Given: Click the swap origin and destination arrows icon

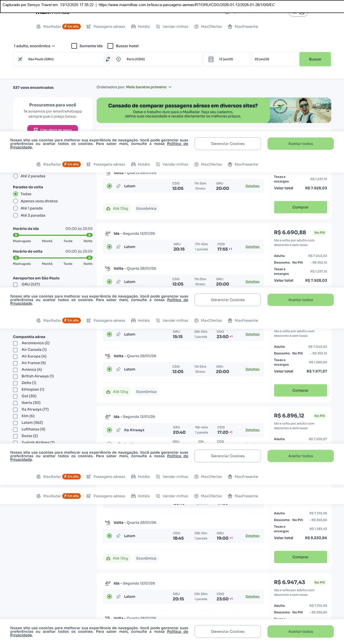Looking at the screenshot, I should [x=108, y=59].
